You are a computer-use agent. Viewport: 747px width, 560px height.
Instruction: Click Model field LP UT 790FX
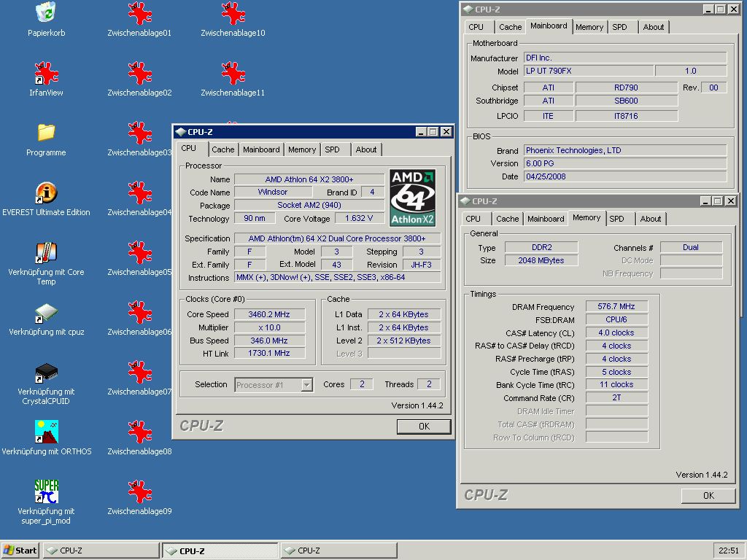pos(589,71)
